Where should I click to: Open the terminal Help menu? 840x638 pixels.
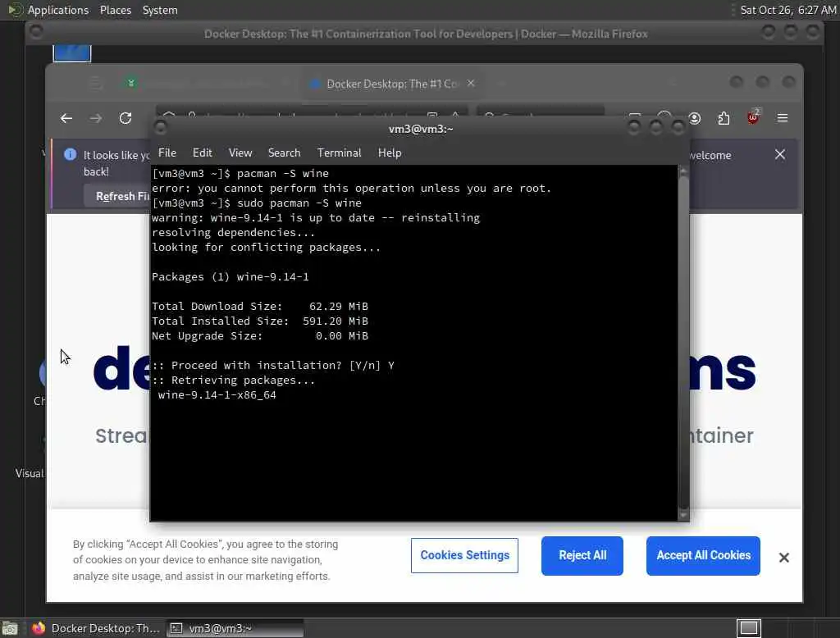(390, 153)
